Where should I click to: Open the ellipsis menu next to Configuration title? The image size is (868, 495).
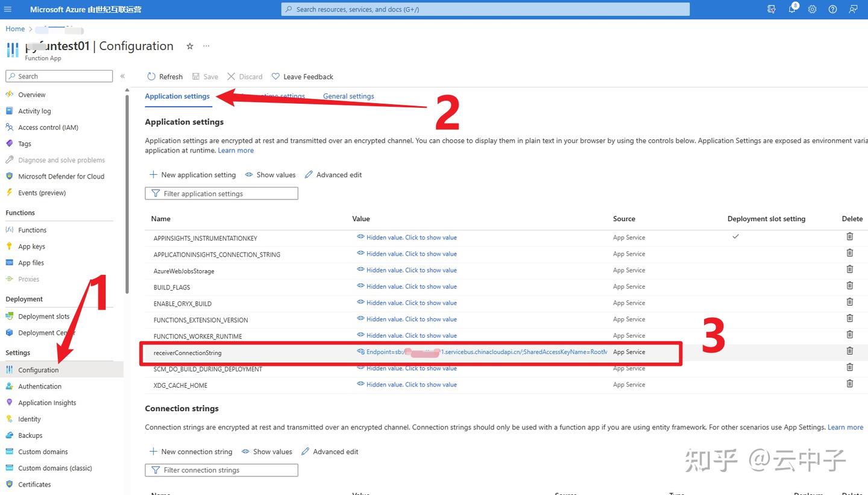[206, 46]
